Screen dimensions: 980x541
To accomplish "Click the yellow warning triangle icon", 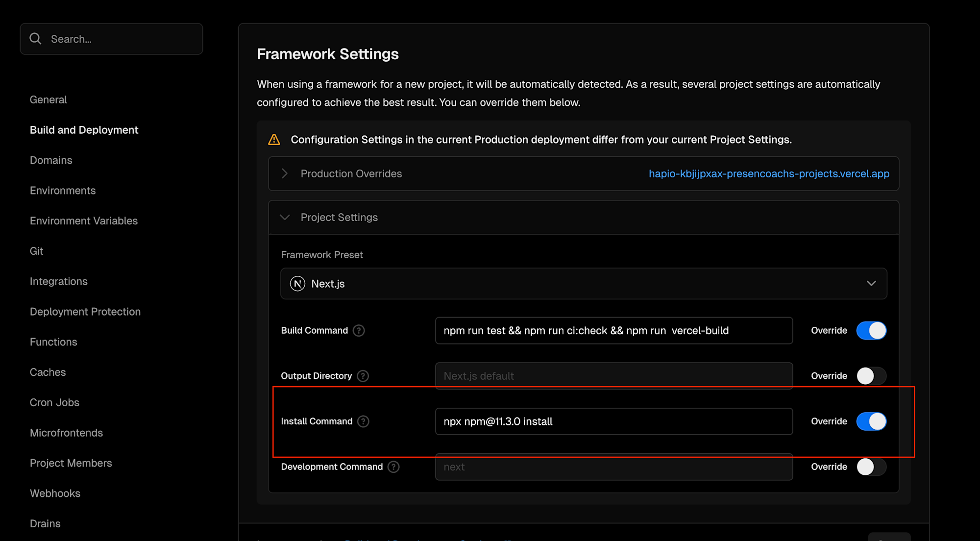I will pos(274,140).
